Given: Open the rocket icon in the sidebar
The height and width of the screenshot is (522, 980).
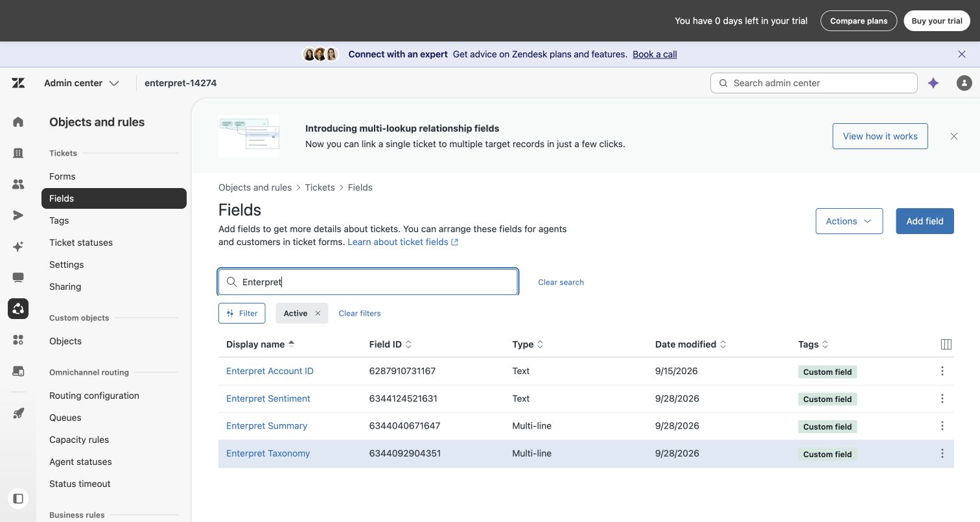Looking at the screenshot, I should click(18, 413).
